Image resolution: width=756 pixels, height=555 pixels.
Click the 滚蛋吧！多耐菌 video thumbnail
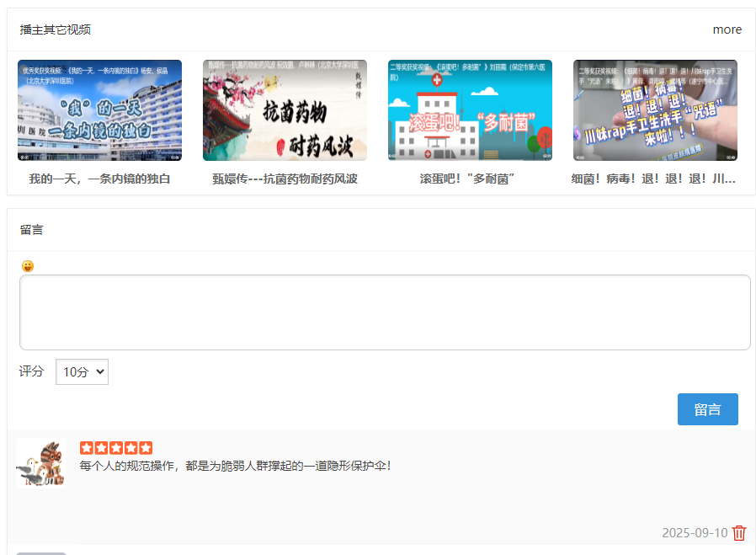tap(470, 110)
